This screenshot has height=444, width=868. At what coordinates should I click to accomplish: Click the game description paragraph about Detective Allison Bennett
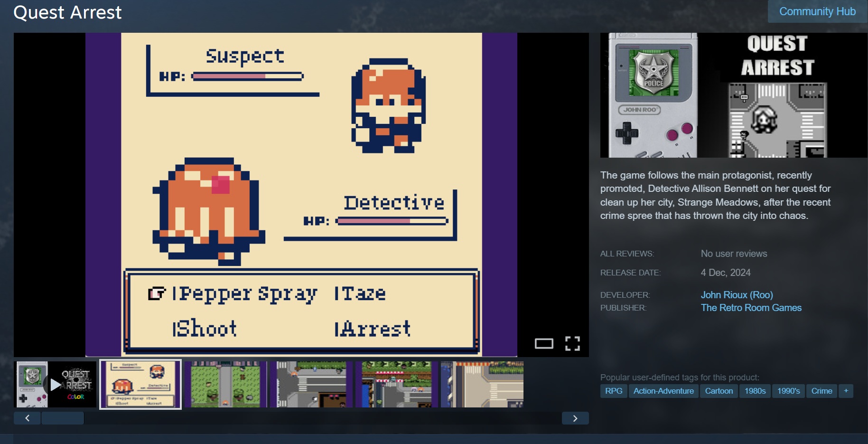(x=716, y=195)
